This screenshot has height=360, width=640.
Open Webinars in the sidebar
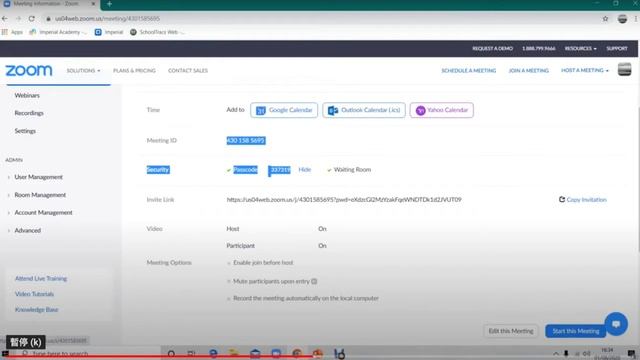(27, 95)
